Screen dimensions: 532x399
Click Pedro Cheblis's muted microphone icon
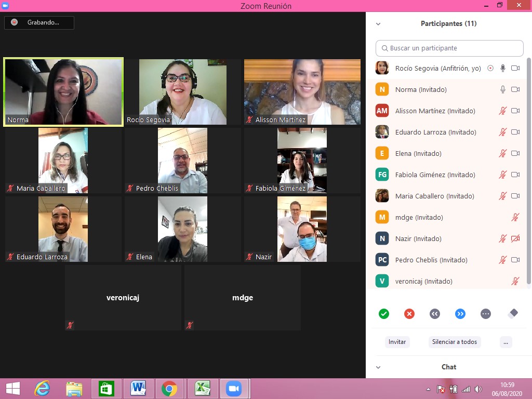pos(503,260)
